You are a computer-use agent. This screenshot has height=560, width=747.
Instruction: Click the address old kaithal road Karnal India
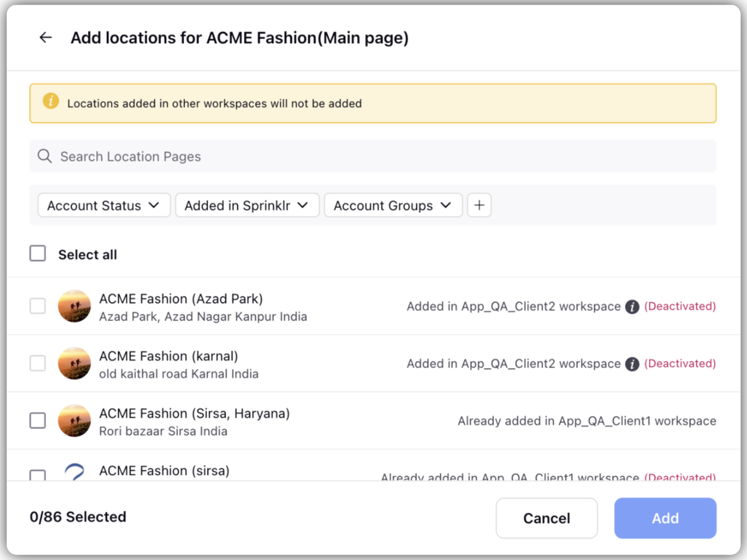pos(179,374)
